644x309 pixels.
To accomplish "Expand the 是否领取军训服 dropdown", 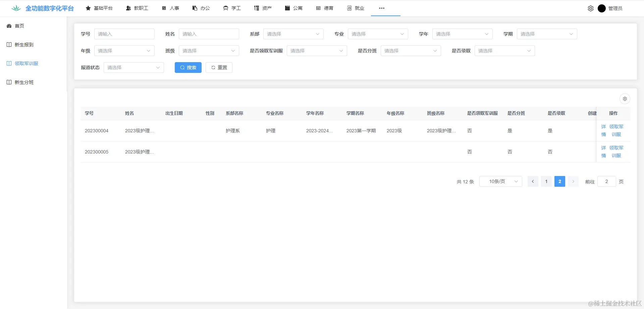I will point(317,51).
